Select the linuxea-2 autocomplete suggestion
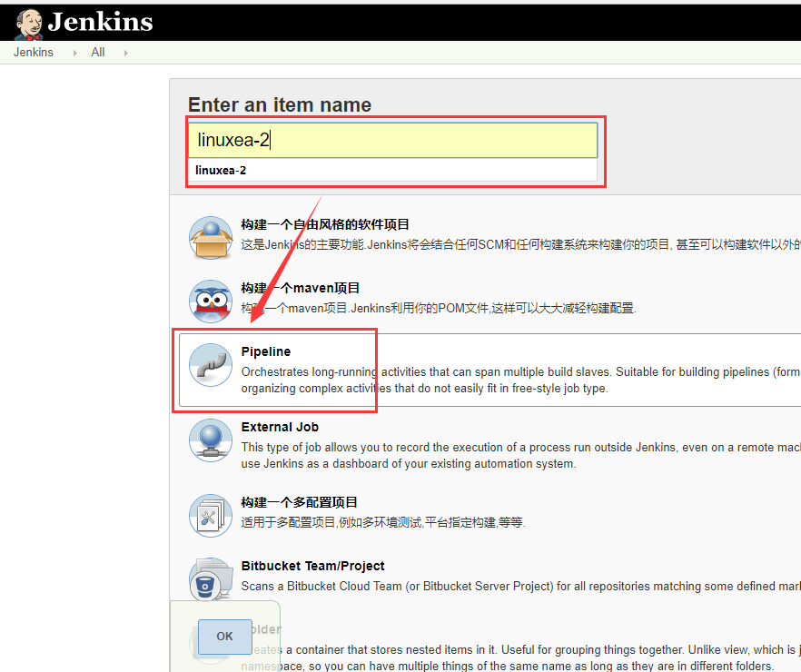Screen dimensions: 801x672 393,170
